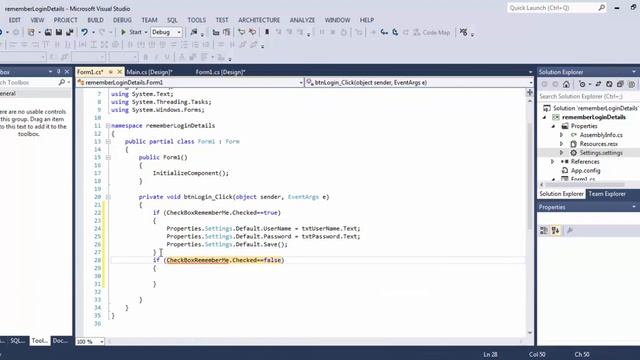Viewport: 640px width, 360px height.
Task: Toggle the Show All Files icon
Action: (x=631, y=84)
